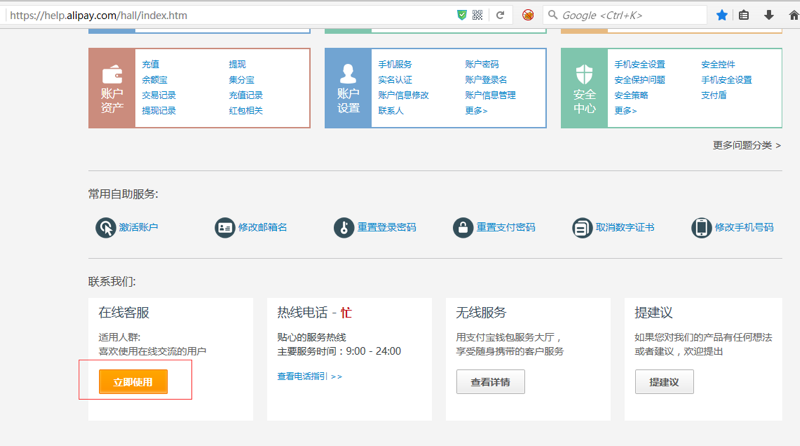Open the 红包相关 link
This screenshot has height=446, width=800.
[x=245, y=110]
